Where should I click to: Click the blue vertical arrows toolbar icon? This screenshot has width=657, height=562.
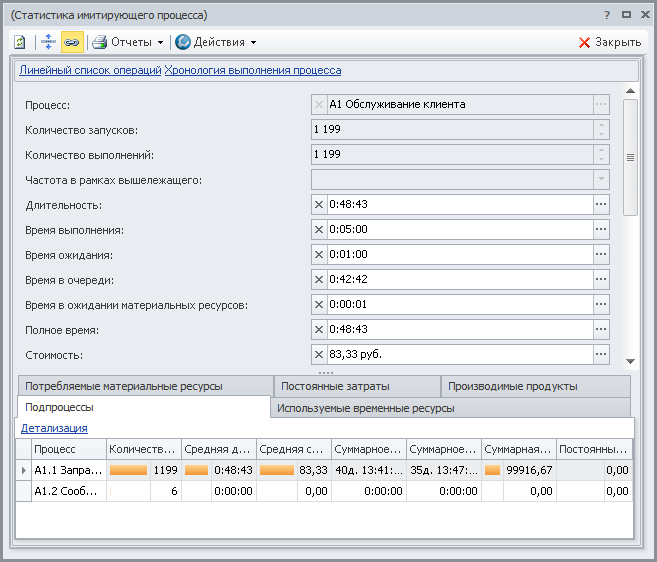[x=47, y=42]
